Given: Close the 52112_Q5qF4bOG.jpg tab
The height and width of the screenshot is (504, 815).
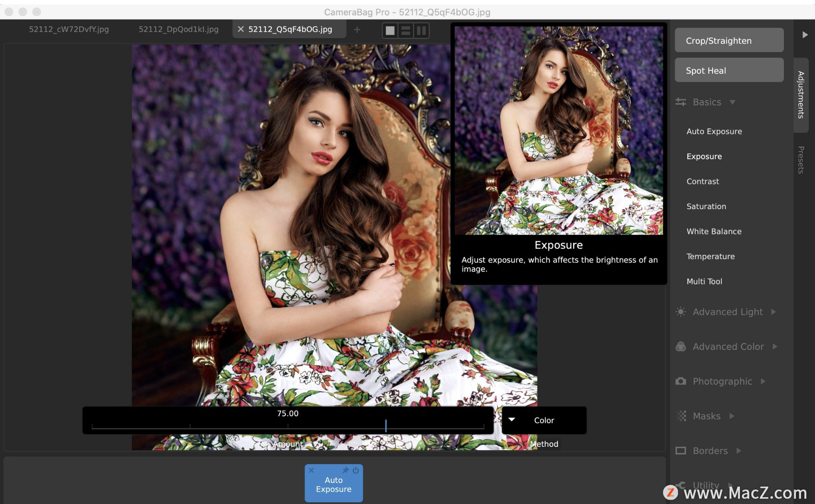Looking at the screenshot, I should click(x=241, y=29).
